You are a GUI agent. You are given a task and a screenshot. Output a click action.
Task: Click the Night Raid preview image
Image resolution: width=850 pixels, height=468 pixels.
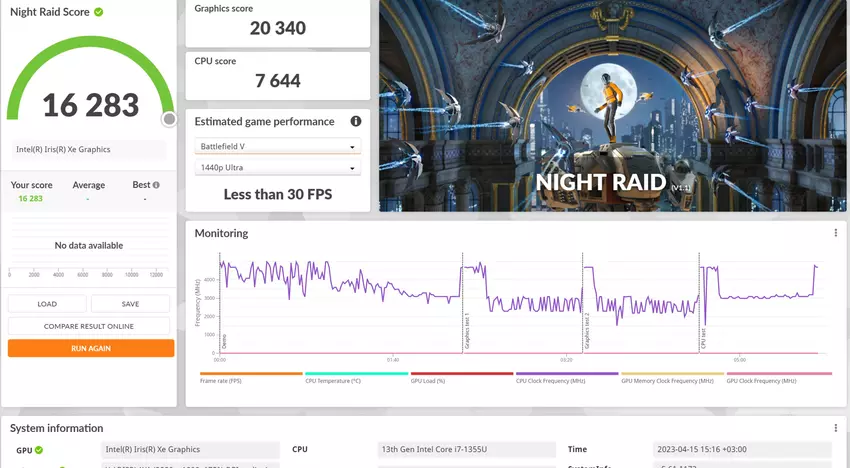point(612,105)
